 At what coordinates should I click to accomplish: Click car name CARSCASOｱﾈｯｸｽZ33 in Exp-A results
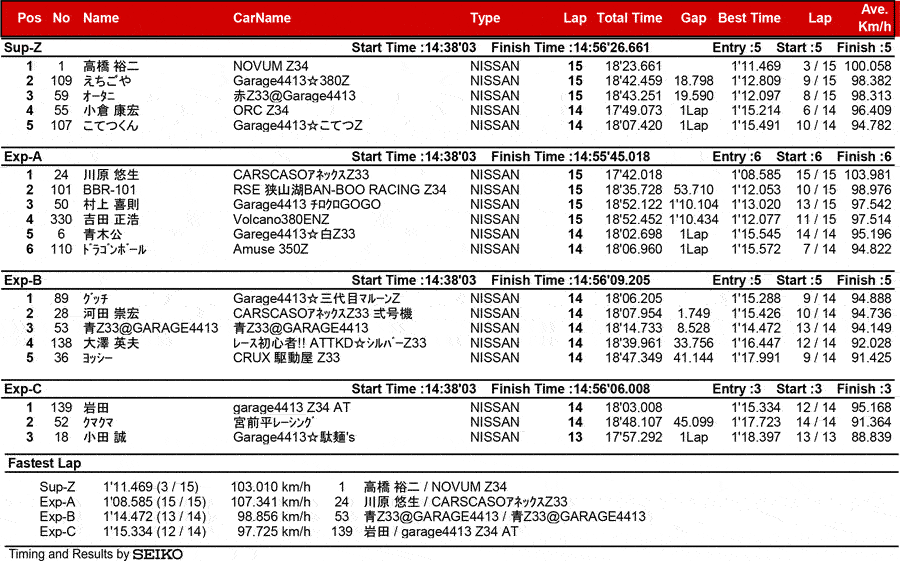(301, 175)
